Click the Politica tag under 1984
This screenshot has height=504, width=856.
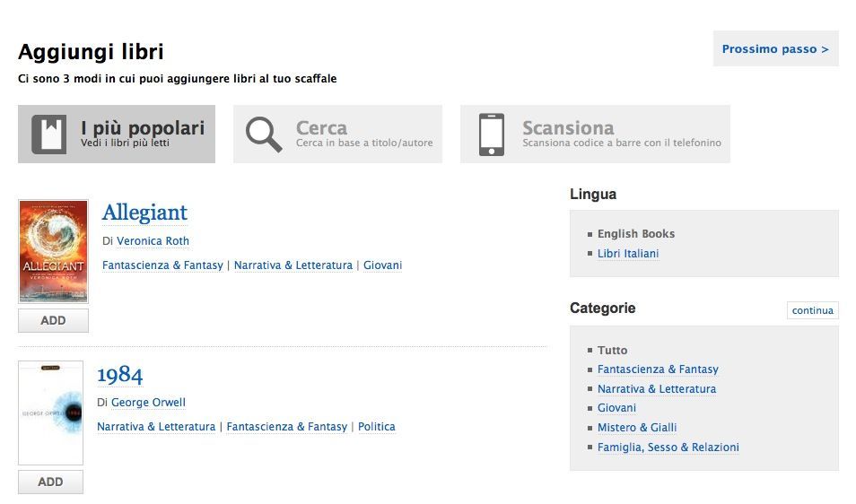[x=376, y=427]
